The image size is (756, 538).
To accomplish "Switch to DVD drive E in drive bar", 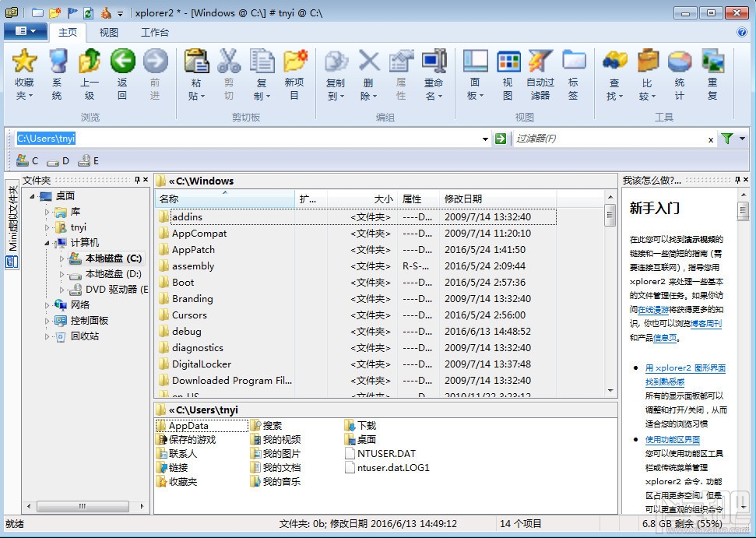I will (88, 160).
